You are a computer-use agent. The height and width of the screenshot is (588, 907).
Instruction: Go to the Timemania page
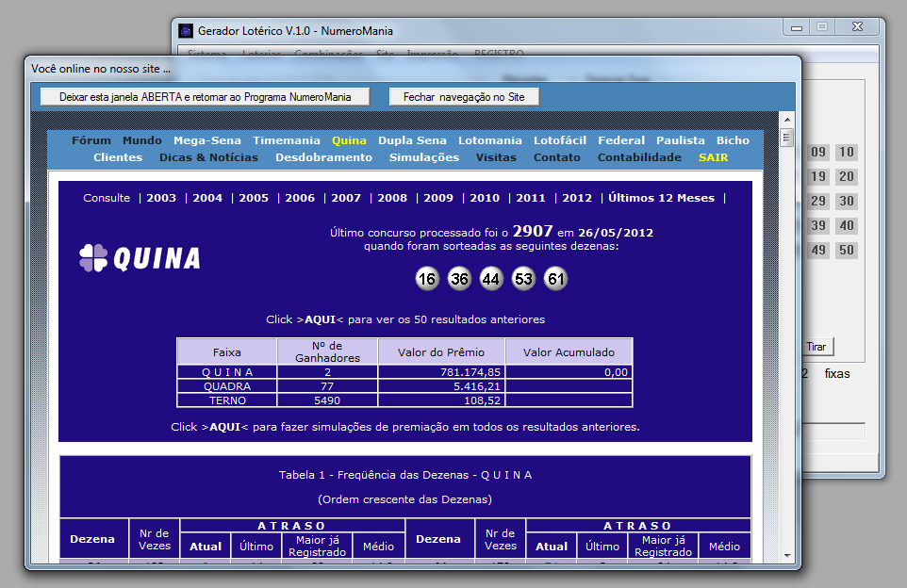point(287,140)
